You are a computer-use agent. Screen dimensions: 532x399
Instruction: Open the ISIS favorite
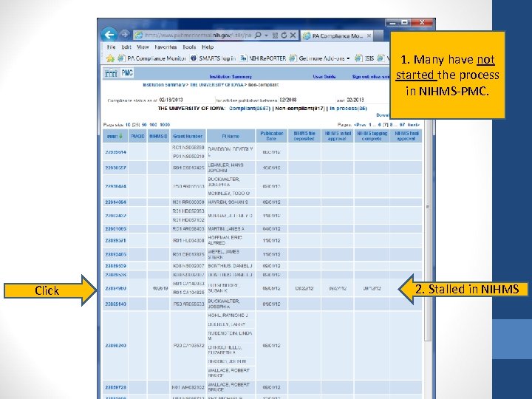point(364,58)
